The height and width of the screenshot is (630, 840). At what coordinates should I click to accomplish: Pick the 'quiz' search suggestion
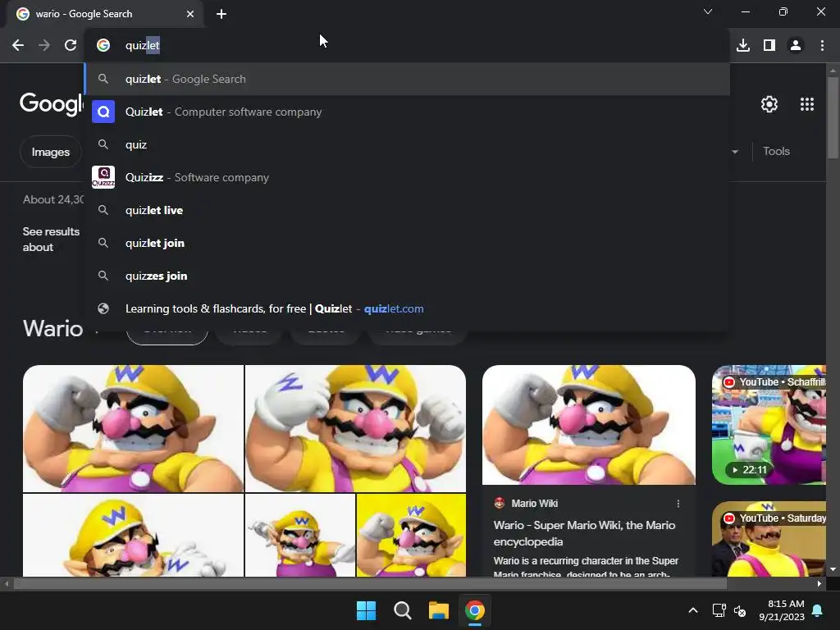point(407,144)
